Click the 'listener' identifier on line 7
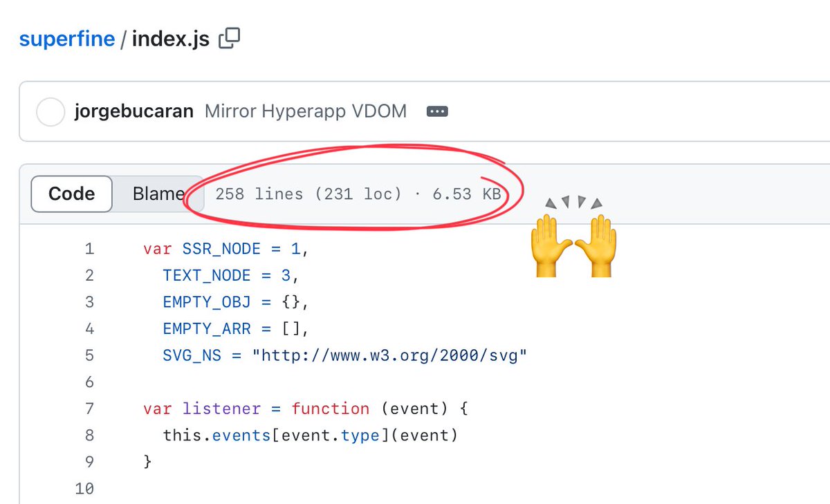Image resolution: width=830 pixels, height=504 pixels. [221, 409]
